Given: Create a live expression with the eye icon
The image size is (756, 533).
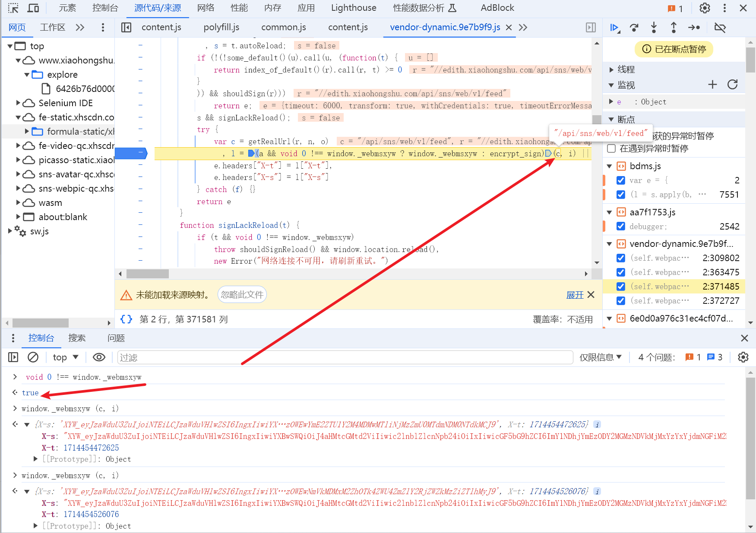Looking at the screenshot, I should click(x=99, y=357).
